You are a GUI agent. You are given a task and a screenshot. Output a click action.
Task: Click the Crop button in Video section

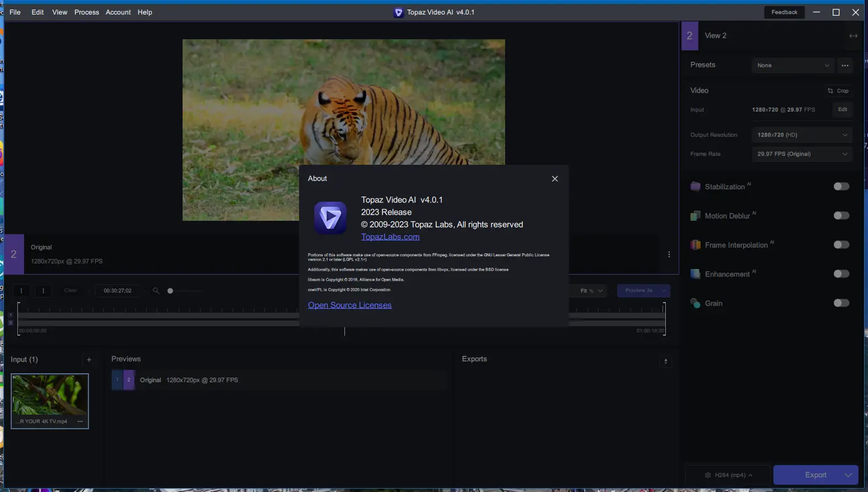coord(838,91)
